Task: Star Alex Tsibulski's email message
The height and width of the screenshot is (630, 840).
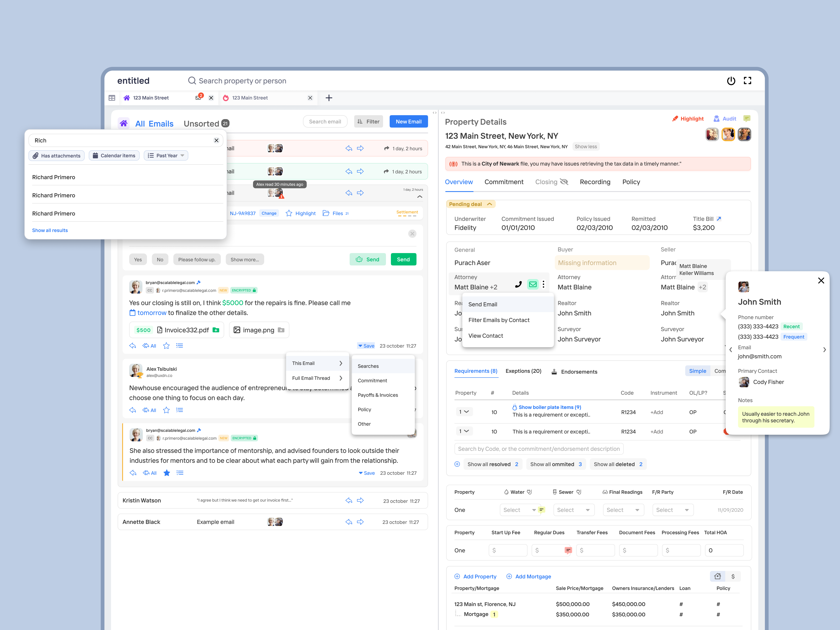Action: [x=166, y=410]
